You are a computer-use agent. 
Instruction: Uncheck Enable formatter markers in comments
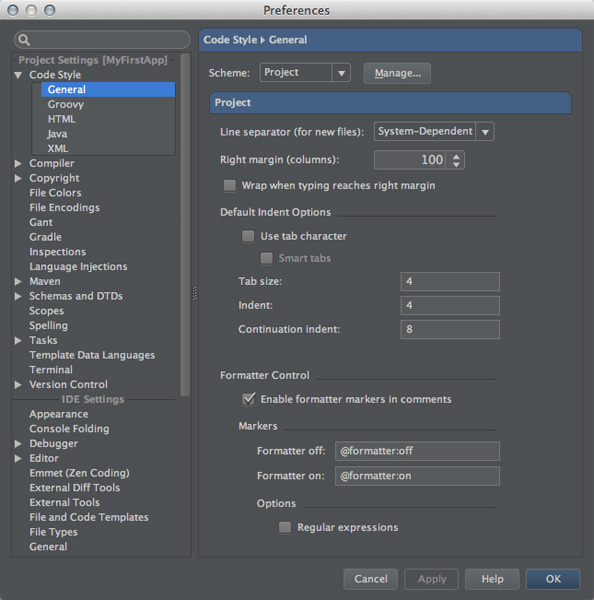248,399
